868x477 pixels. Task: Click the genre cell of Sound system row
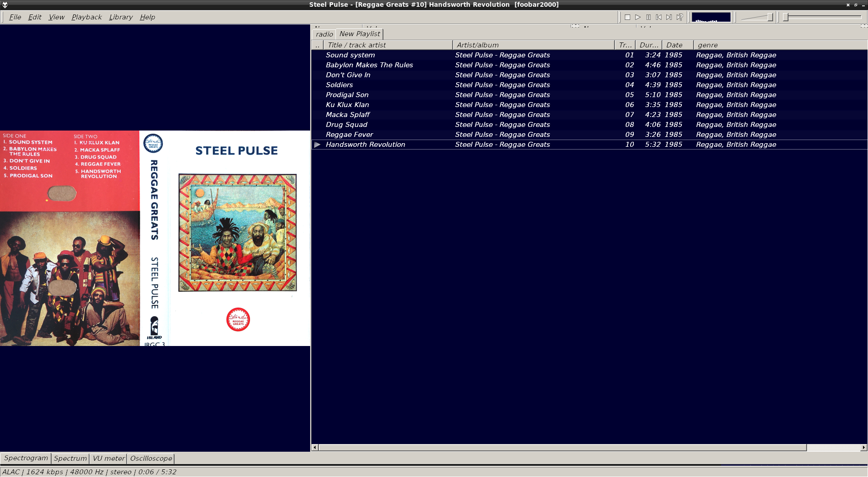(736, 55)
